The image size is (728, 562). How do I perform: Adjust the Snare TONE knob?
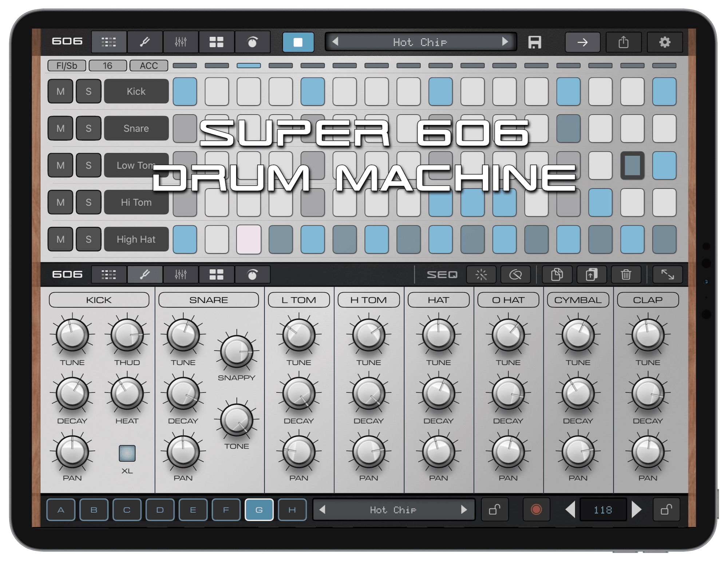(x=237, y=420)
